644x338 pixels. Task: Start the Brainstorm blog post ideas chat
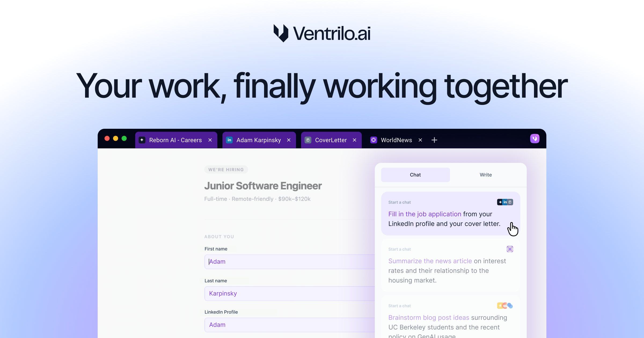451,317
